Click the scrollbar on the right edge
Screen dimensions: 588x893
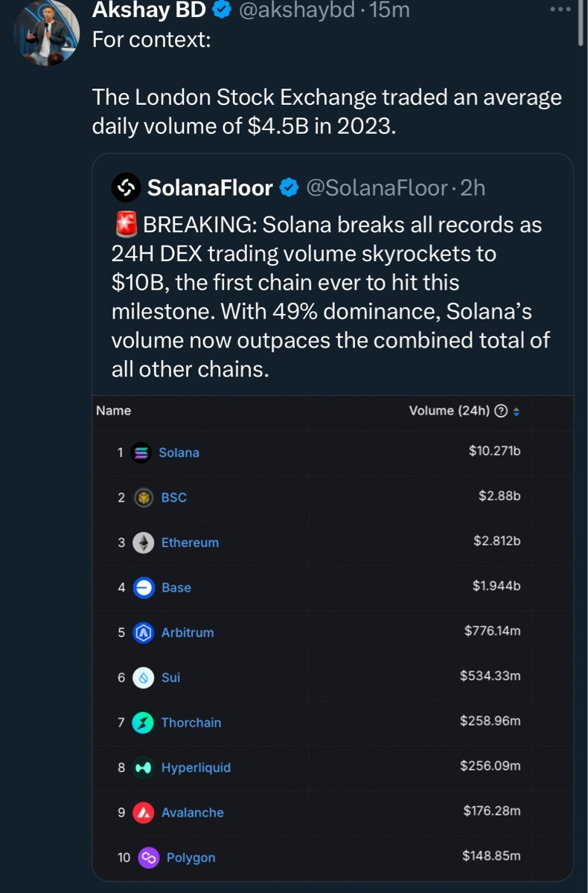[x=581, y=22]
